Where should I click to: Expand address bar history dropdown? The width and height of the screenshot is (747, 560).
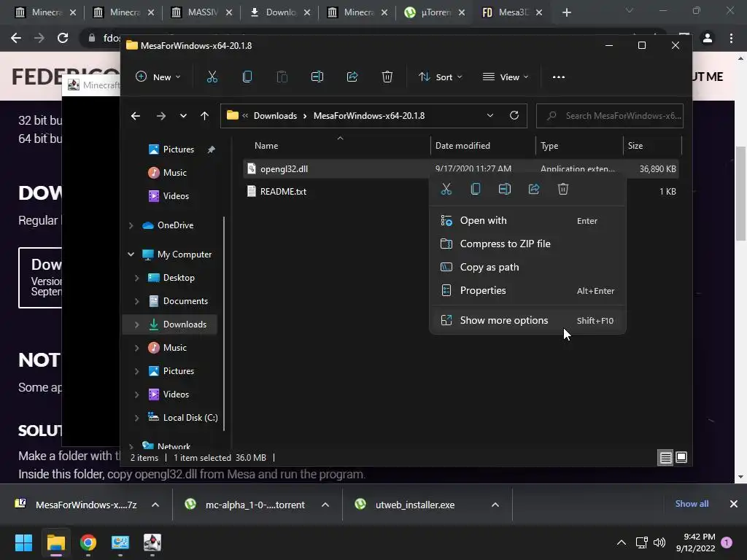pyautogui.click(x=489, y=116)
